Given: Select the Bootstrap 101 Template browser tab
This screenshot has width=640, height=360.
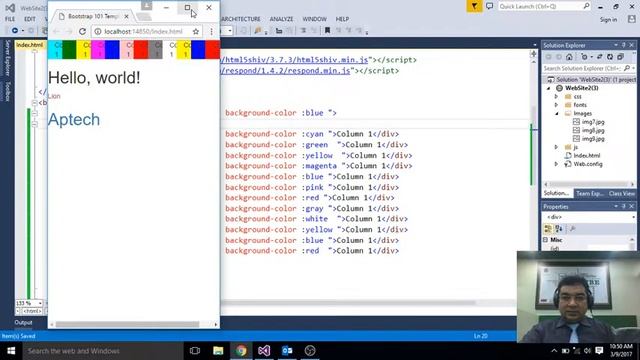Looking at the screenshot, I should [93, 16].
